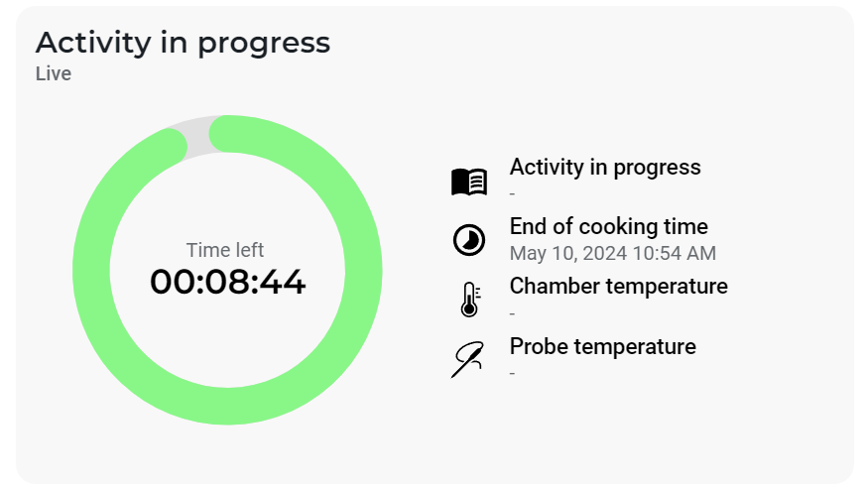Click the "Time left" label
This screenshot has height=489, width=868.
click(225, 250)
